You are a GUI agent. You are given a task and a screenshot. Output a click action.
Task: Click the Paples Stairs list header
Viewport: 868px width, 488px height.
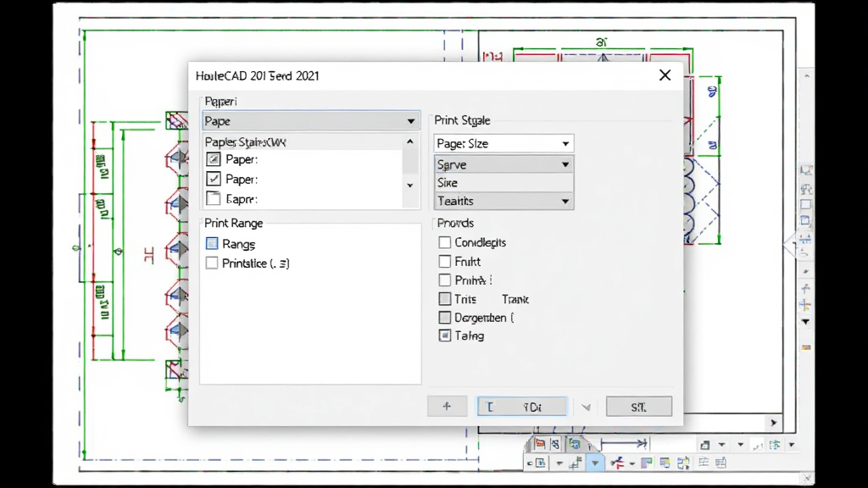tap(303, 142)
